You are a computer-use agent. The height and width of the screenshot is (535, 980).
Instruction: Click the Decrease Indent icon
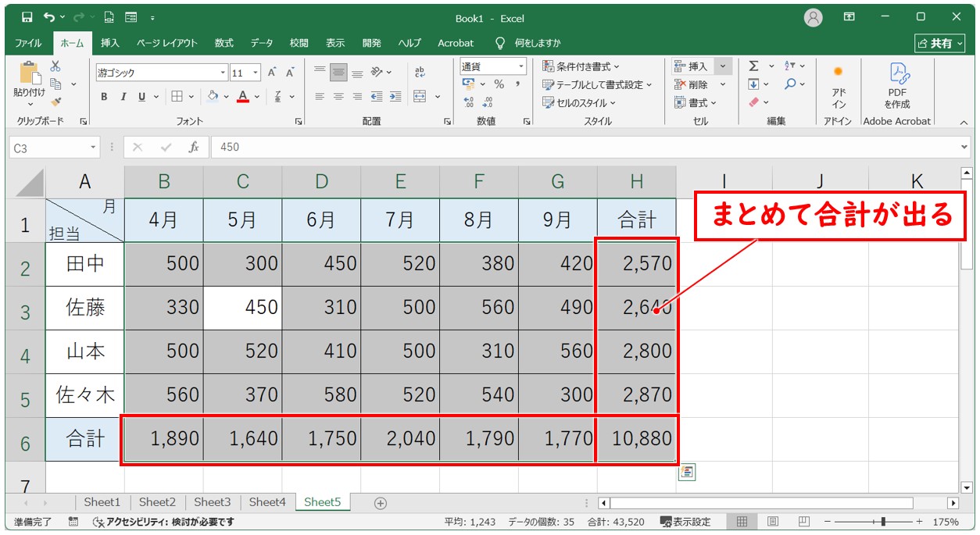[377, 97]
